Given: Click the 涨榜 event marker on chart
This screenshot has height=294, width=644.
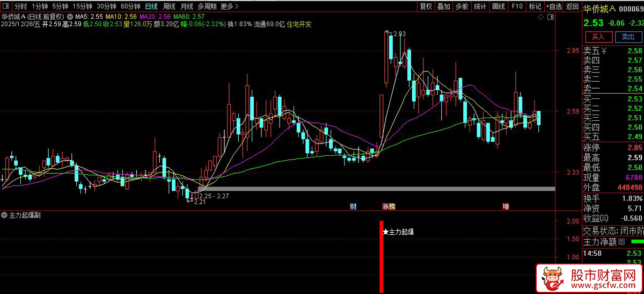Looking at the screenshot, I should tap(389, 206).
